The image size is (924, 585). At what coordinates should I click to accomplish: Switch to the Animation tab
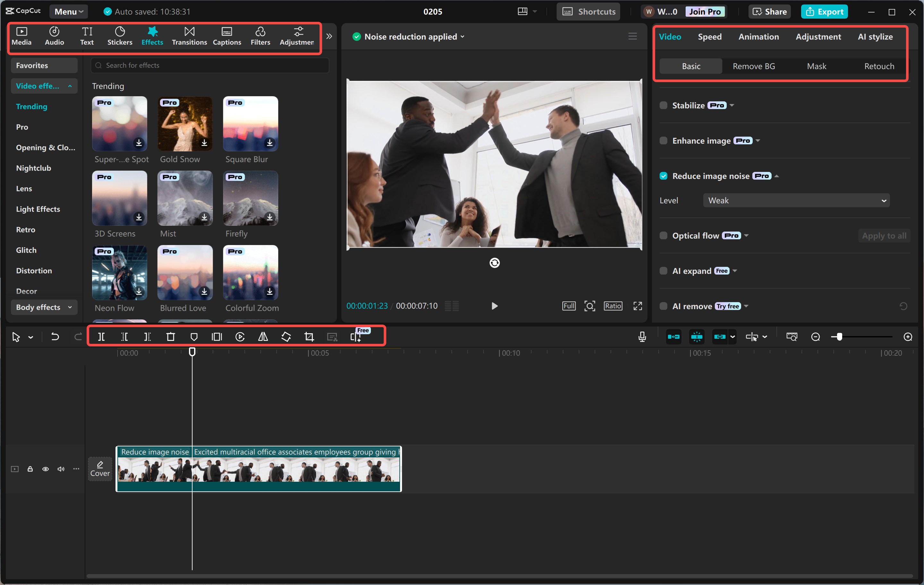[x=759, y=37]
